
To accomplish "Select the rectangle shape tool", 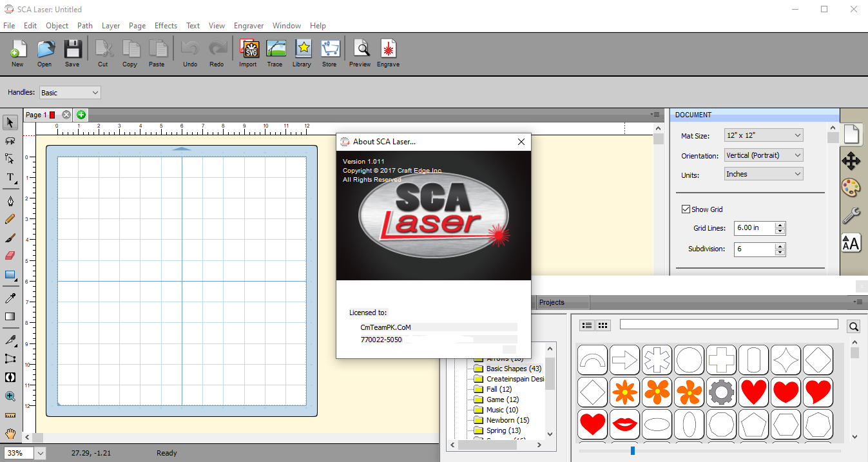I will (10, 275).
